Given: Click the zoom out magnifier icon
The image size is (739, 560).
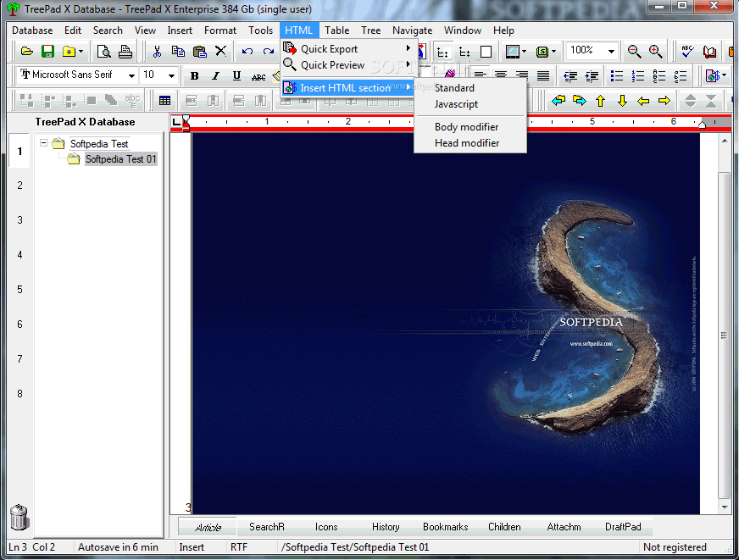Looking at the screenshot, I should coord(635,51).
